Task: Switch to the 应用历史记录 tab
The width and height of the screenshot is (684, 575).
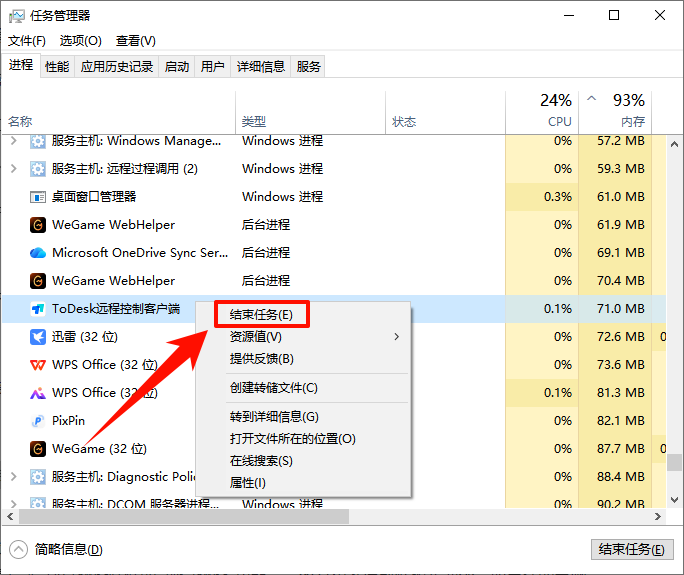Action: 116,67
